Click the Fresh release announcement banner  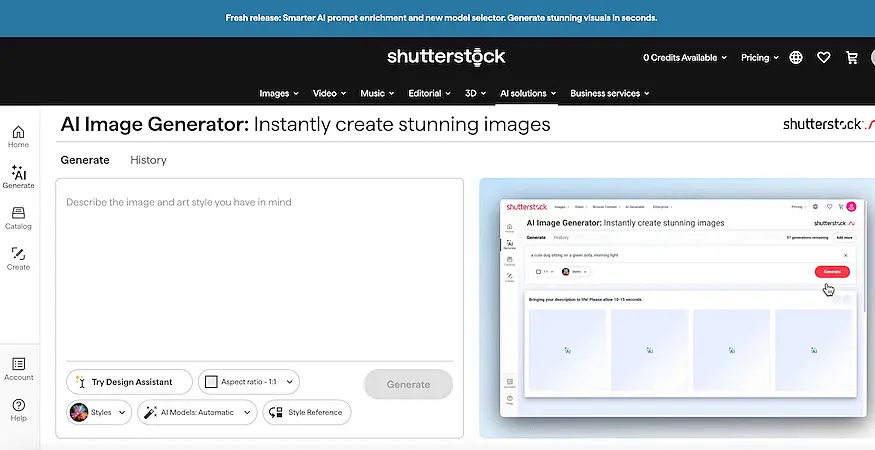tap(438, 18)
